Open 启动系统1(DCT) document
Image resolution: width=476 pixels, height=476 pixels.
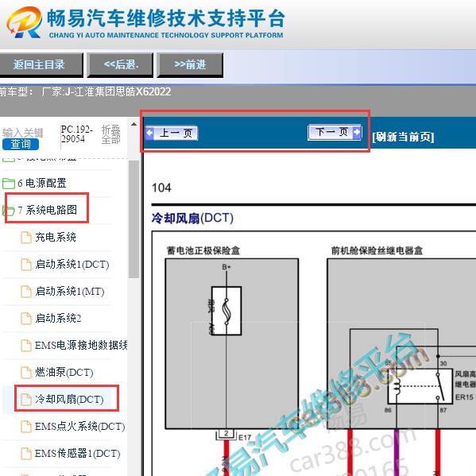(72, 264)
